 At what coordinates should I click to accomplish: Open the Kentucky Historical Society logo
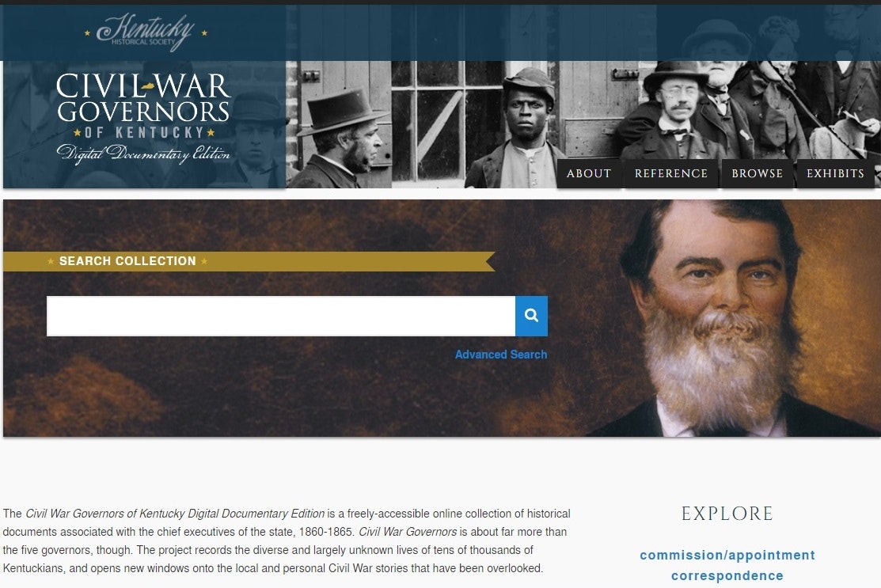(146, 32)
